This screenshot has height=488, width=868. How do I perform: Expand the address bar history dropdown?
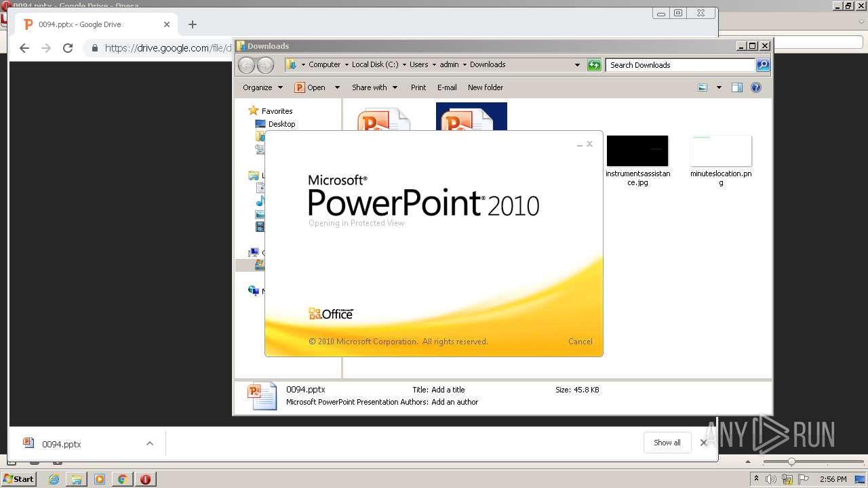(577, 65)
